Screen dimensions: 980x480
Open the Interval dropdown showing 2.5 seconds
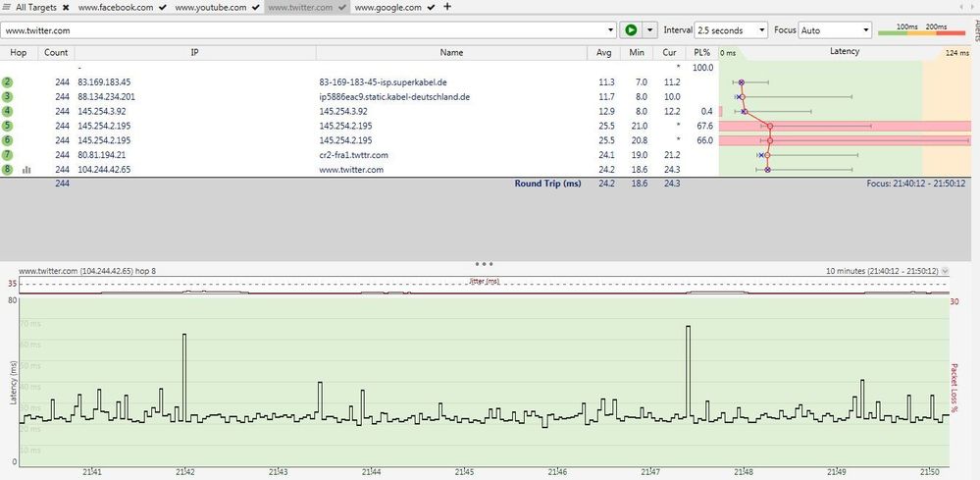point(731,30)
